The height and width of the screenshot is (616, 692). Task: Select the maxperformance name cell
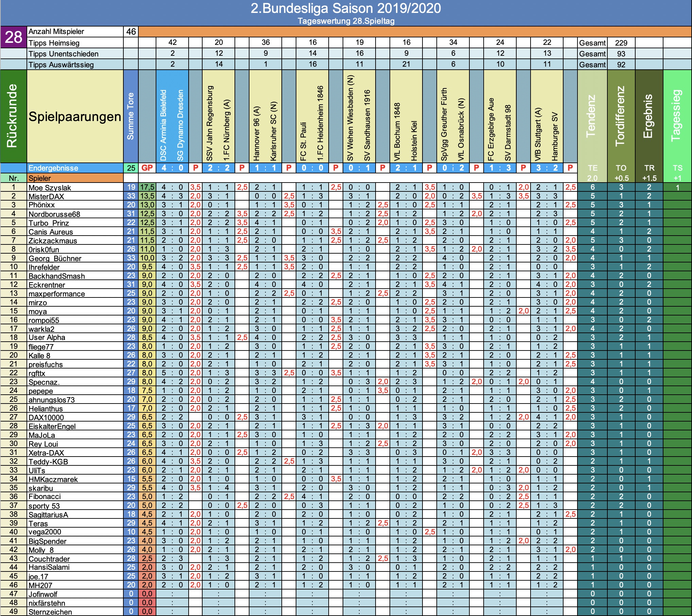[75, 293]
